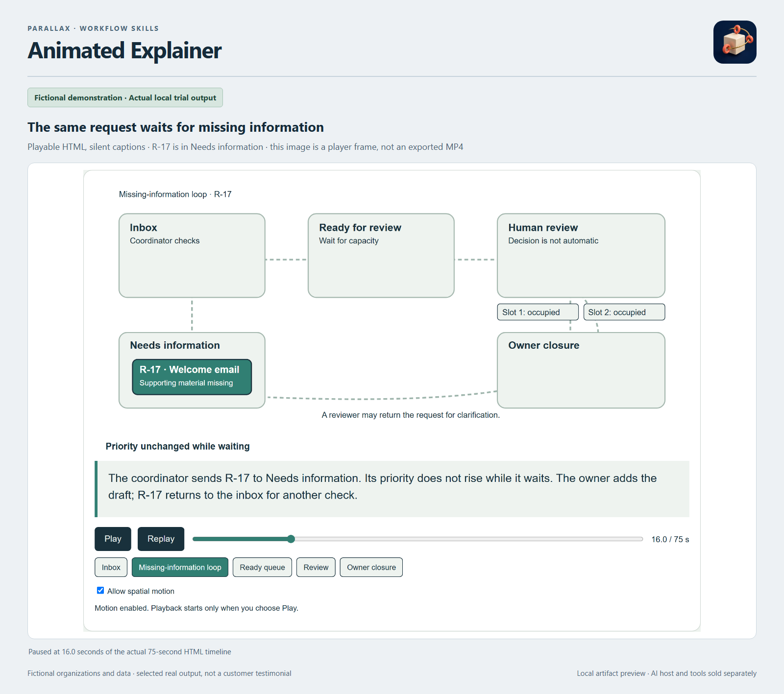
Task: Jump to the Inbox chapter
Action: click(x=111, y=567)
